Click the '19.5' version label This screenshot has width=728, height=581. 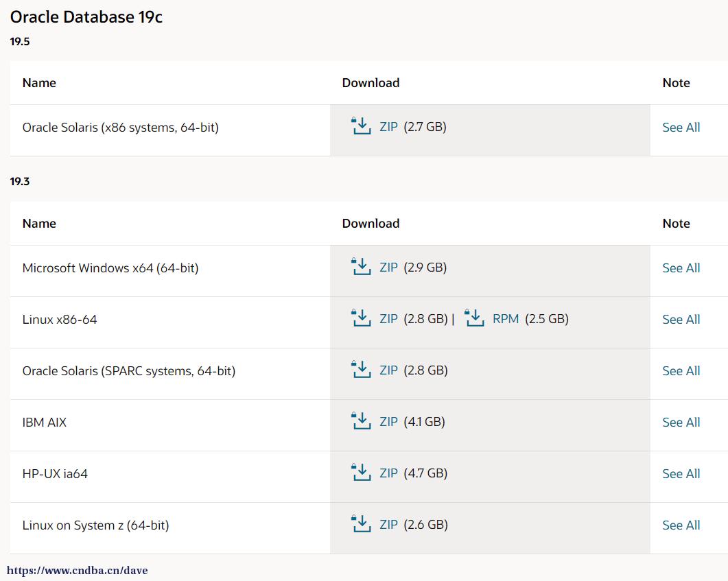[x=19, y=41]
